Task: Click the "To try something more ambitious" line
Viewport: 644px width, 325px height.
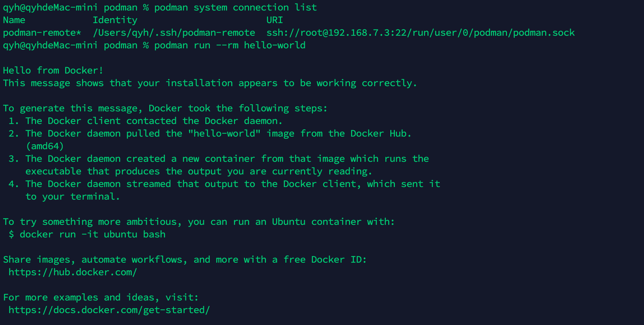Action: coord(199,222)
